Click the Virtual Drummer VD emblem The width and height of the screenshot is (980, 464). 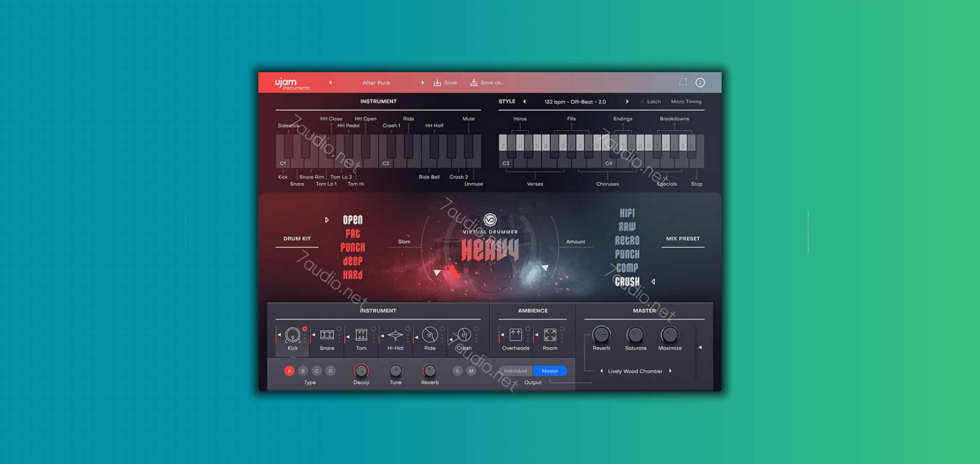490,220
